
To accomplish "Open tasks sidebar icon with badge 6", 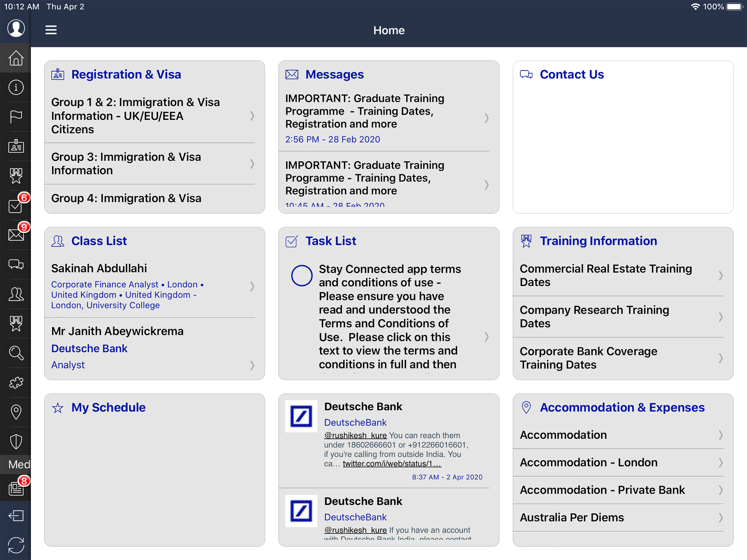I will tap(16, 206).
